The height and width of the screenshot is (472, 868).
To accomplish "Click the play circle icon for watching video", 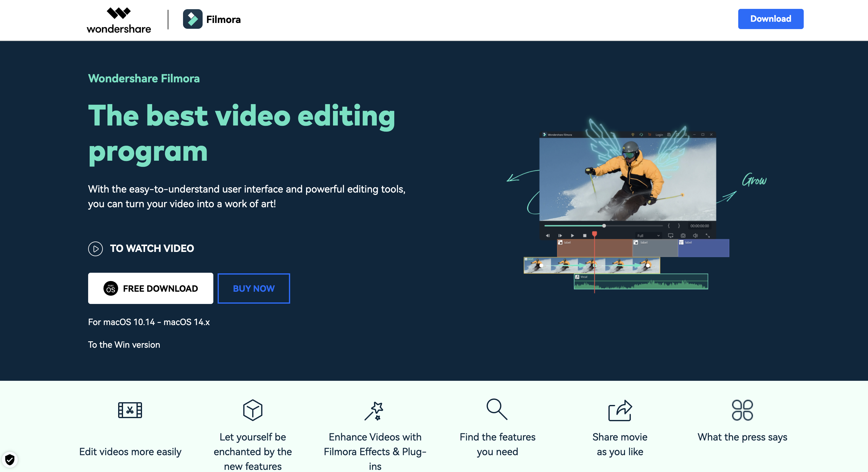I will 95,249.
